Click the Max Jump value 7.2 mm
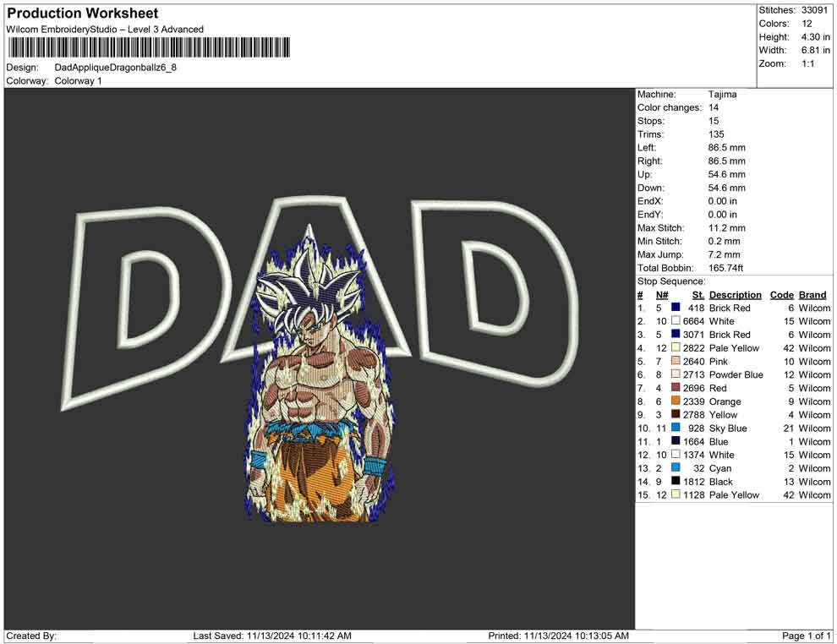The height and width of the screenshot is (644, 837). click(x=724, y=254)
